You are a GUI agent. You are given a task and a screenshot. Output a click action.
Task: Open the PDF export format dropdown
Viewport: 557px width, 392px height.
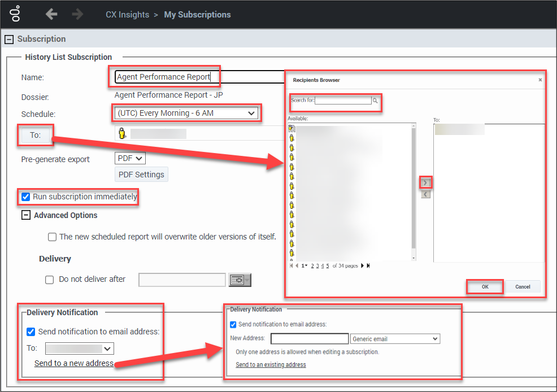(x=130, y=159)
